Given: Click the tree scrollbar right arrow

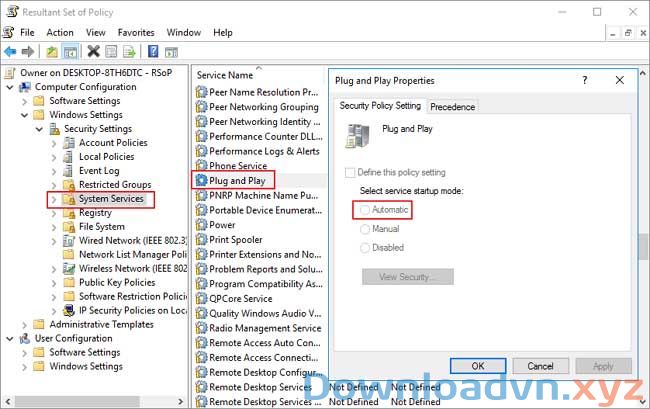Looking at the screenshot, I should tap(180, 401).
